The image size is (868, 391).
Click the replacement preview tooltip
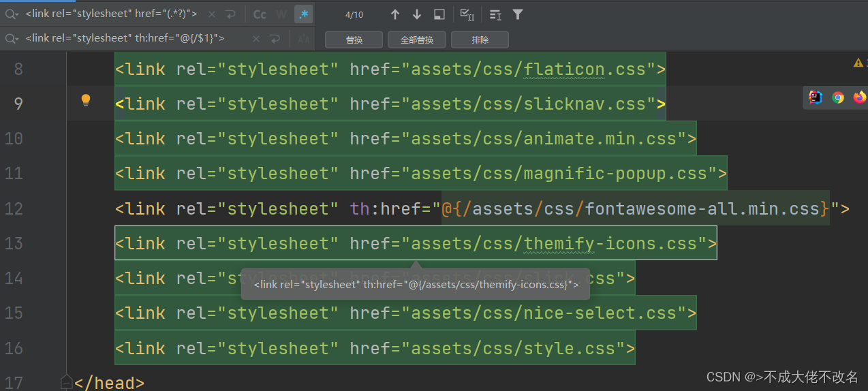(416, 285)
